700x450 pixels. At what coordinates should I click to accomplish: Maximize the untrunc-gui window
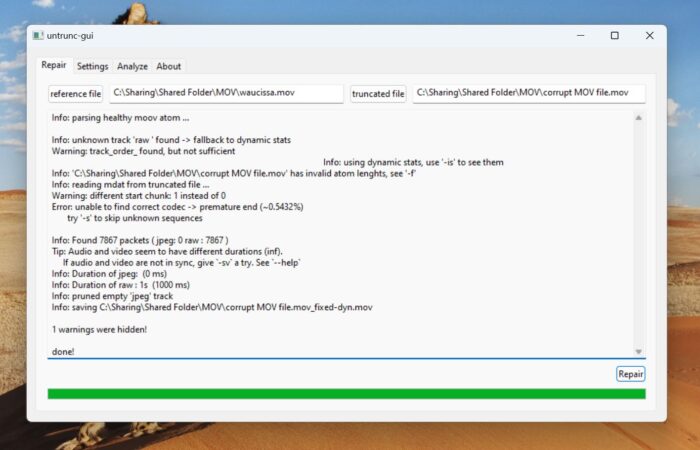614,36
